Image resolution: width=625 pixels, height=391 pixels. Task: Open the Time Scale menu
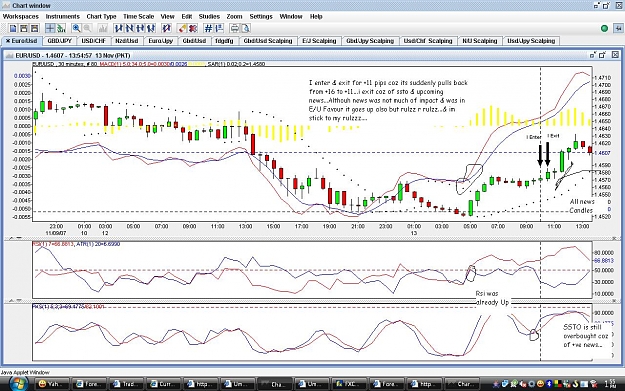click(138, 16)
